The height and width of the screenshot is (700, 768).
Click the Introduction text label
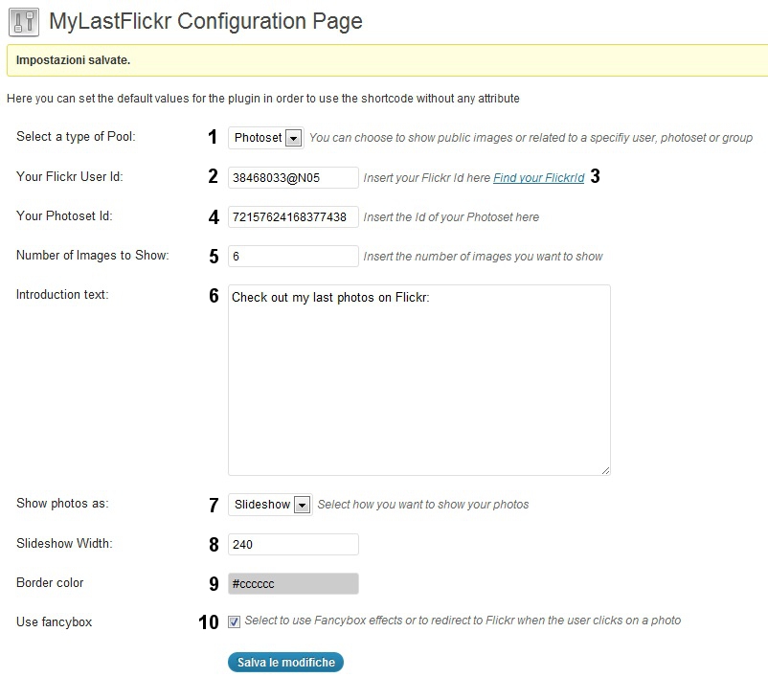coord(62,294)
